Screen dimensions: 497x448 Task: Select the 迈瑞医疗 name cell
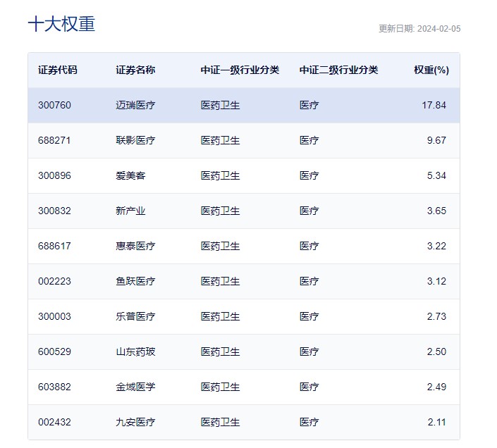(135, 105)
